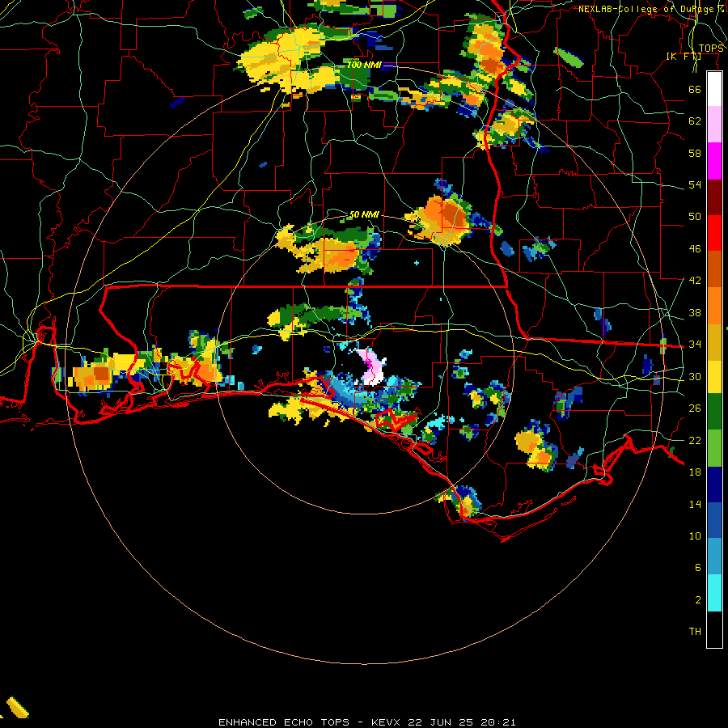728x728 pixels.
Task: Click the '22' legend label
Action: [x=695, y=441]
